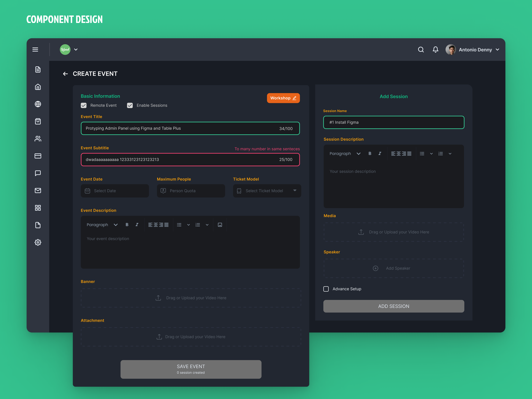Open the home sidebar menu item

tap(38, 87)
